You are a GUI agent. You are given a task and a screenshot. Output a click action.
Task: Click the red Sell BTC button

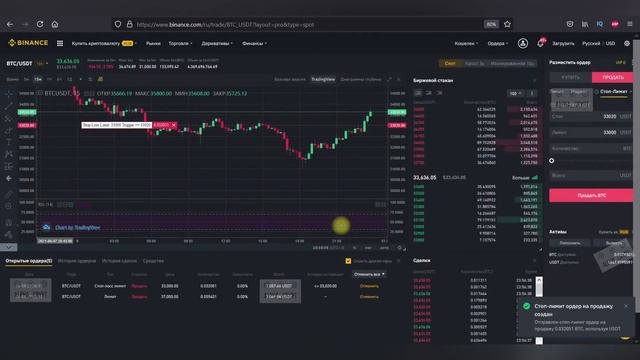click(591, 196)
